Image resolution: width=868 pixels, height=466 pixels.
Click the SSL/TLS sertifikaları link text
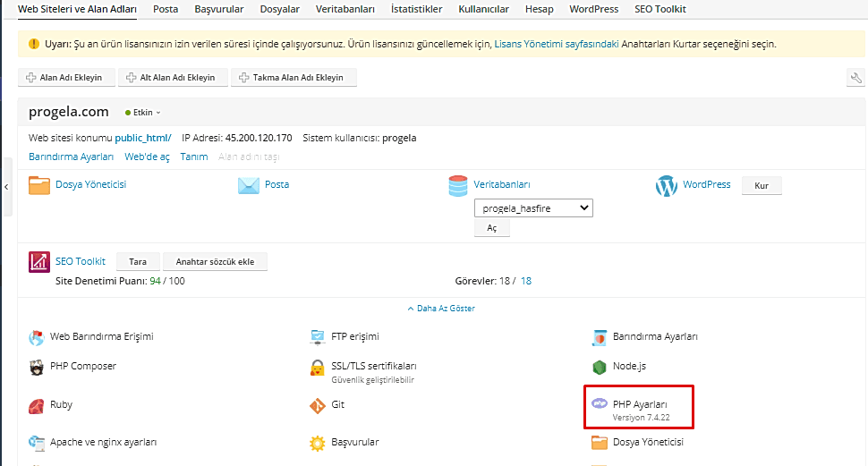[374, 367]
